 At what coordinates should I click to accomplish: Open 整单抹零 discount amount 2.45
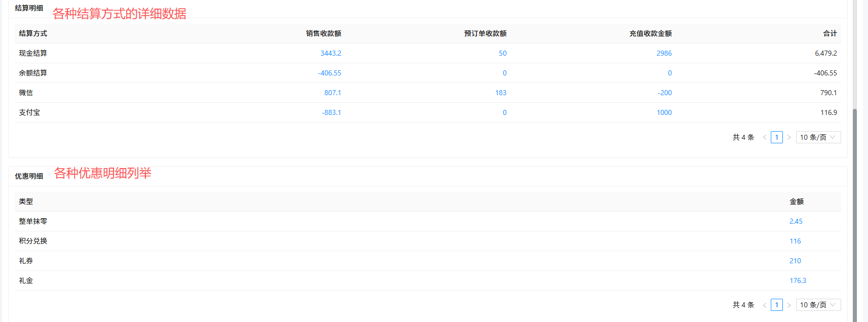796,221
